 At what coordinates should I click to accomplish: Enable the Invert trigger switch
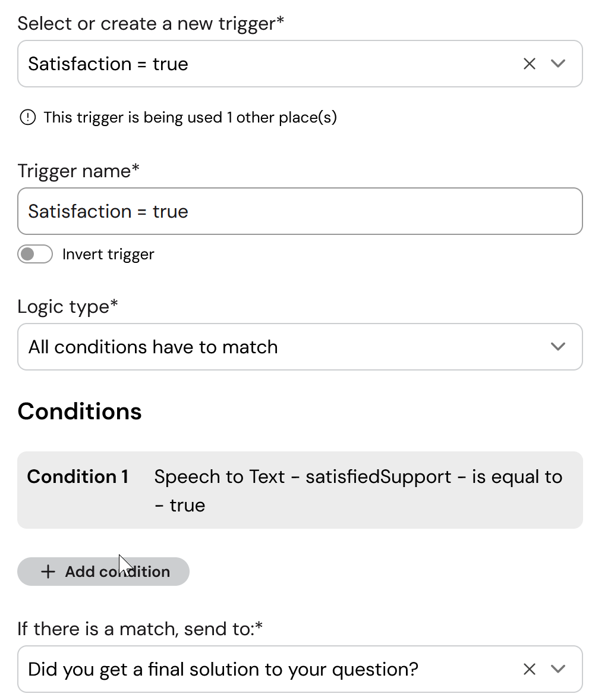pos(35,254)
